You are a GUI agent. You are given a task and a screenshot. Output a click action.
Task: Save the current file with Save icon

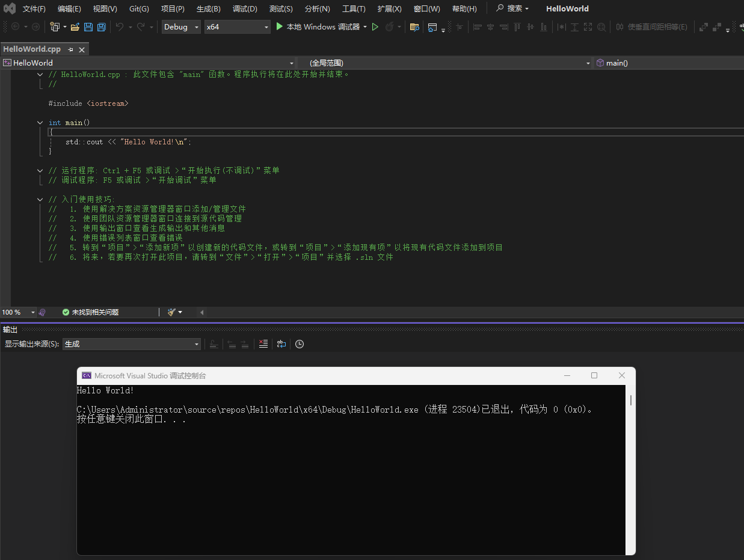(88, 27)
